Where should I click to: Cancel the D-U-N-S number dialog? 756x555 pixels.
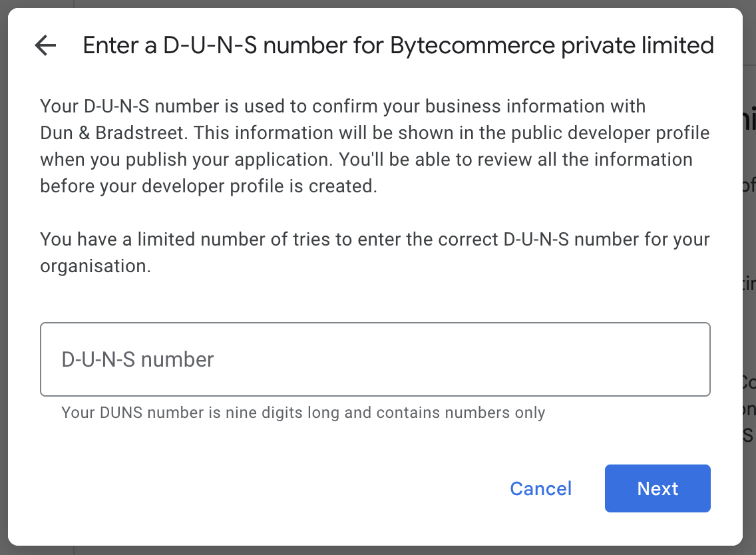[x=540, y=488]
